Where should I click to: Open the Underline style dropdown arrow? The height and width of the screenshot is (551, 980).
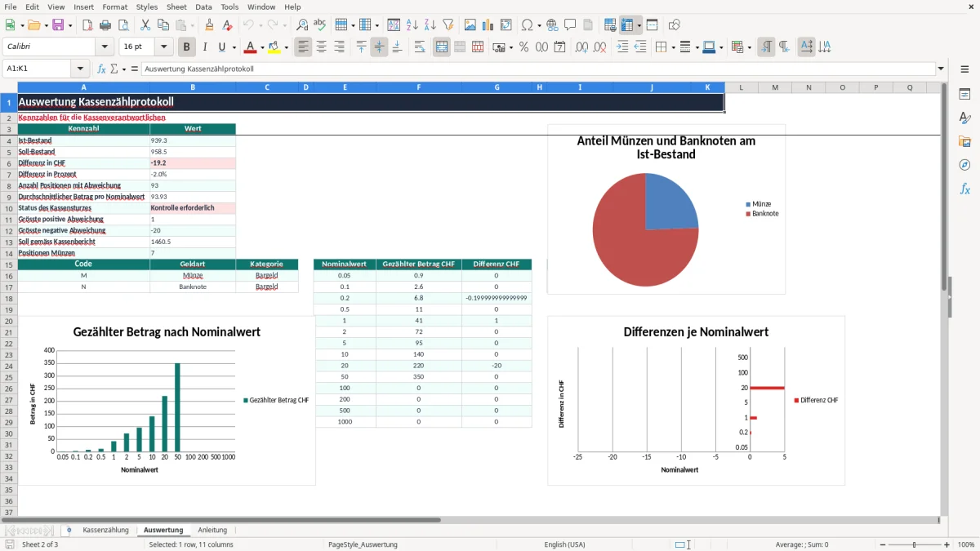pyautogui.click(x=234, y=47)
